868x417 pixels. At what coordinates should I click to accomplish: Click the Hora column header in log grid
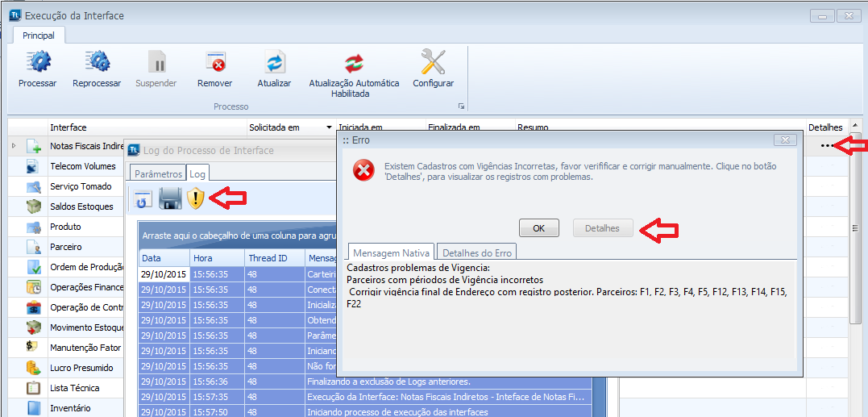point(217,258)
